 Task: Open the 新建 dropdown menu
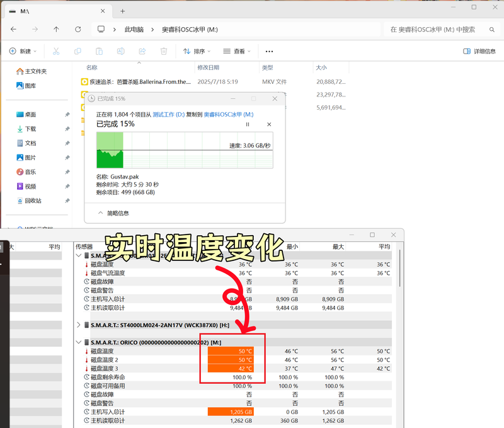(23, 51)
